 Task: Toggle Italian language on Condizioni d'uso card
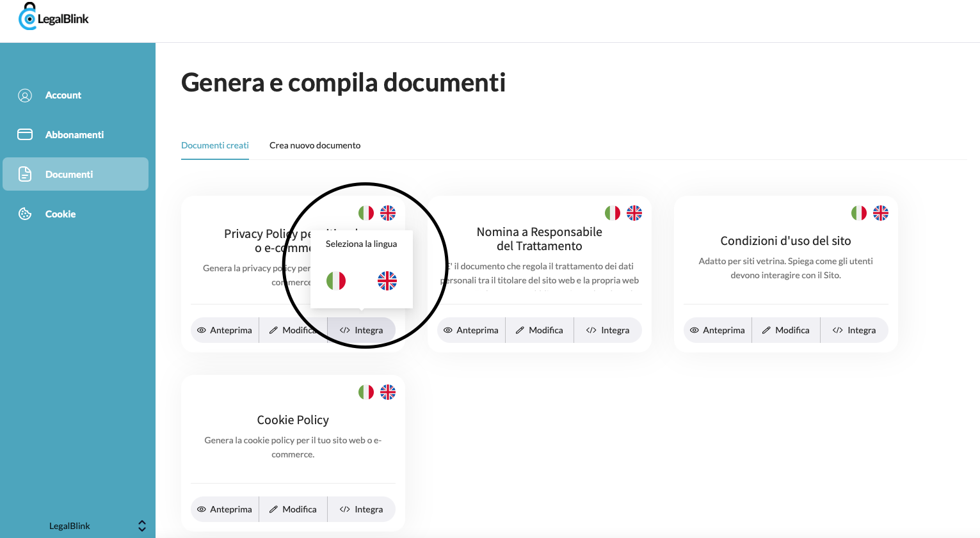pos(858,213)
